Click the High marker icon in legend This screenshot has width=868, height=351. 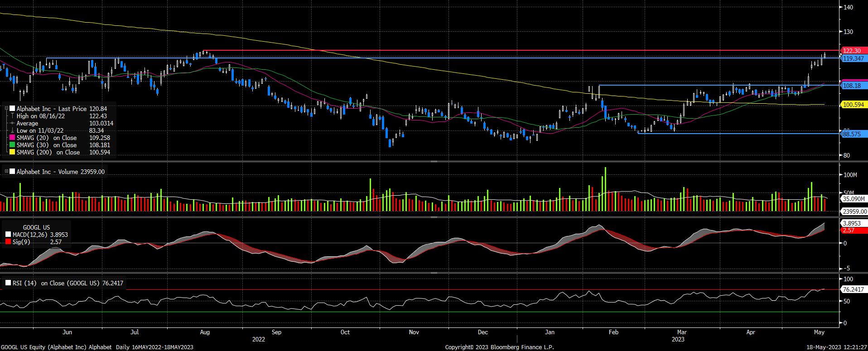(12, 116)
